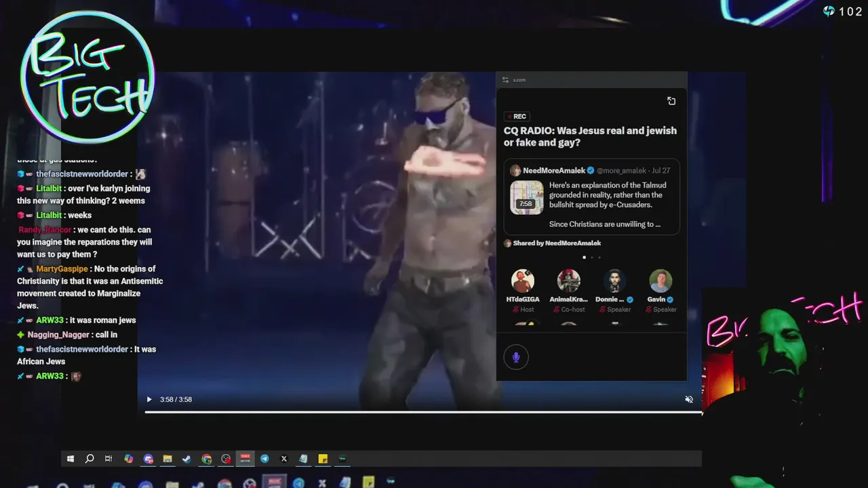This screenshot has height=488, width=868.
Task: Click the Speaker label under Gavin
Action: (665, 310)
